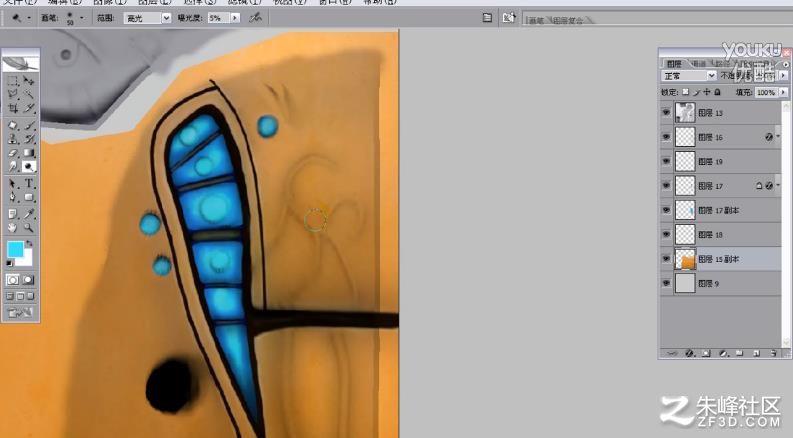Select the Brush tool in toolbox
Screen dimensions: 793x438
click(x=29, y=125)
